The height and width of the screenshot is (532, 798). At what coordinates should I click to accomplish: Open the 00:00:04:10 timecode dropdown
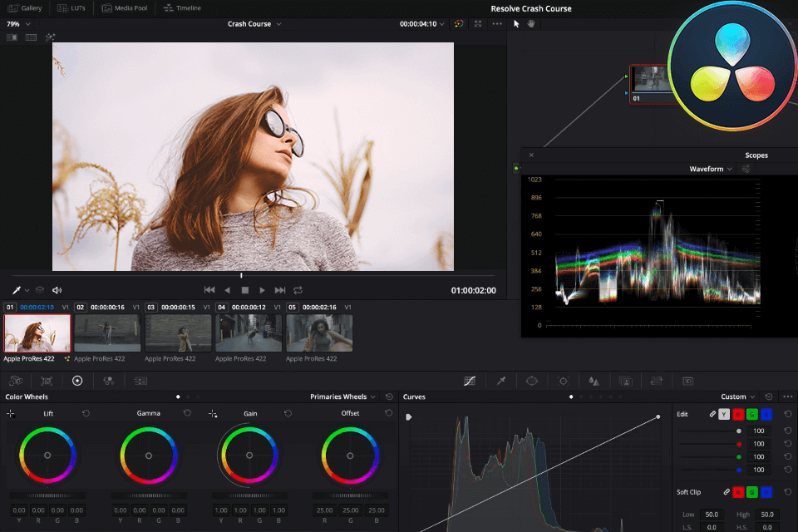click(x=422, y=24)
